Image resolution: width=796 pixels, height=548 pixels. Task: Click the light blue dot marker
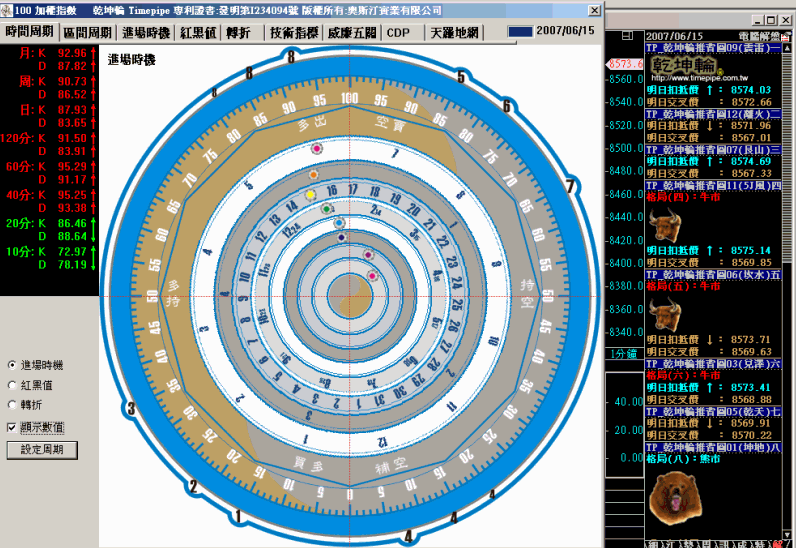(x=339, y=222)
